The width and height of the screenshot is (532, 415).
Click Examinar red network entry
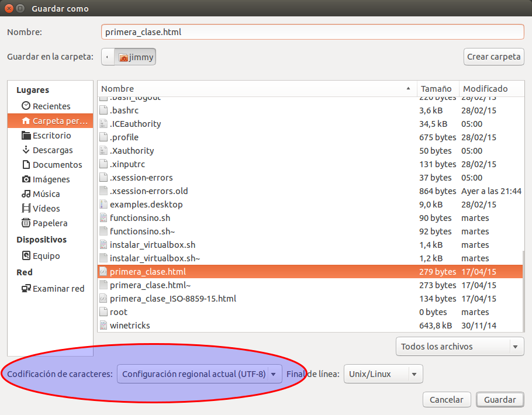58,289
